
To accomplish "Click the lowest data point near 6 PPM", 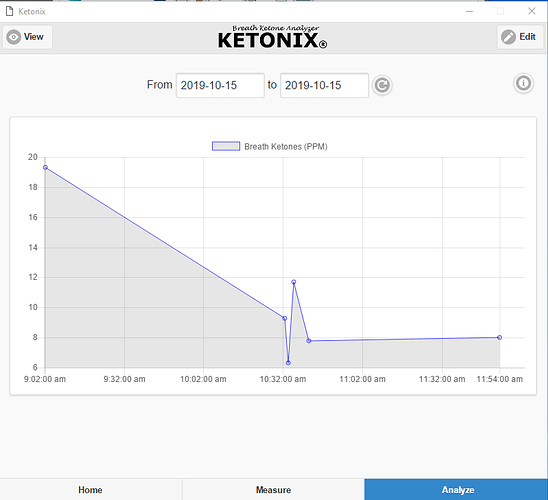I will (288, 363).
